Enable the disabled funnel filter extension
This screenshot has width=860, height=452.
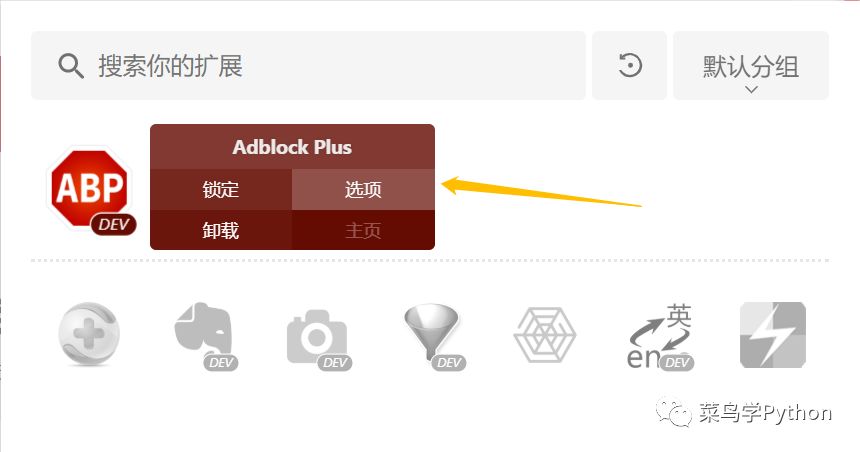(432, 334)
